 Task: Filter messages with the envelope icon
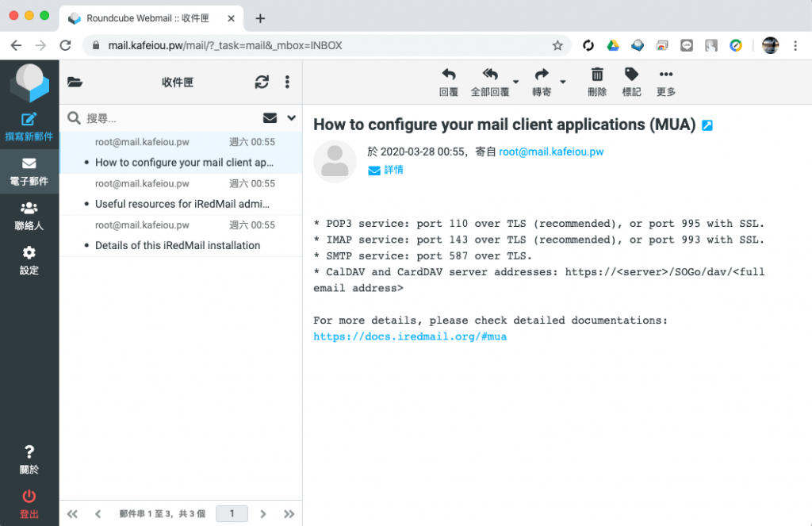pyautogui.click(x=270, y=118)
